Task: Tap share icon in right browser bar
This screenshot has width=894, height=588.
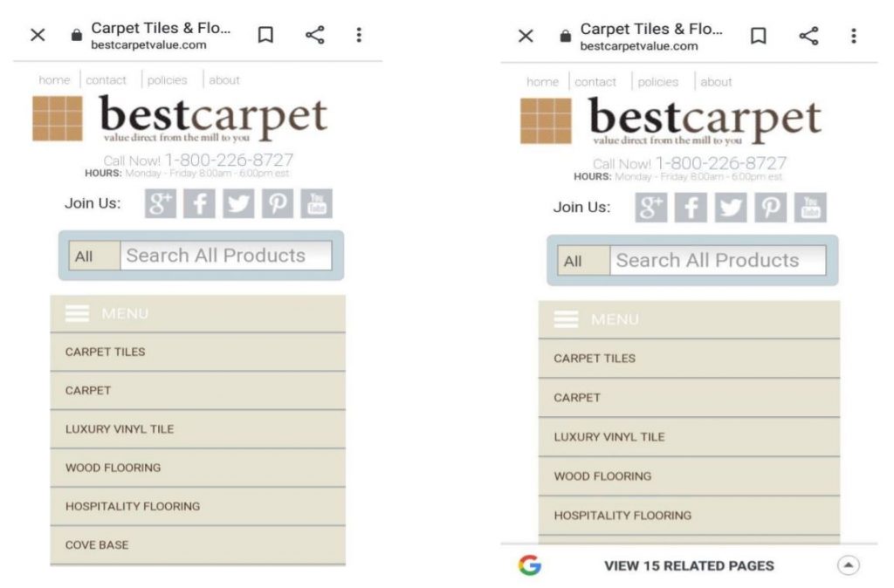Action: [809, 36]
